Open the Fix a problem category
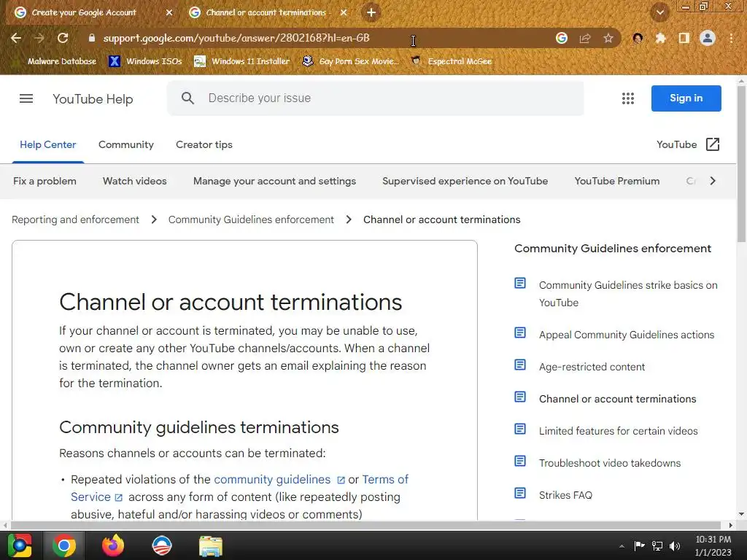This screenshot has height=560, width=747. (x=44, y=181)
